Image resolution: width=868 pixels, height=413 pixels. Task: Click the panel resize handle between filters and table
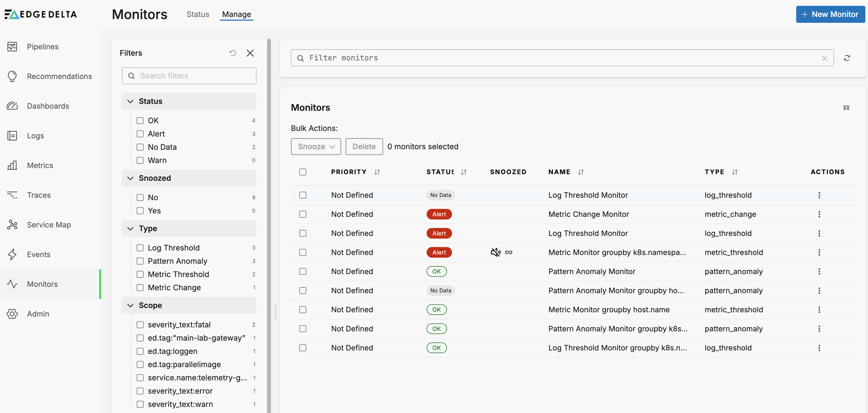point(275,312)
